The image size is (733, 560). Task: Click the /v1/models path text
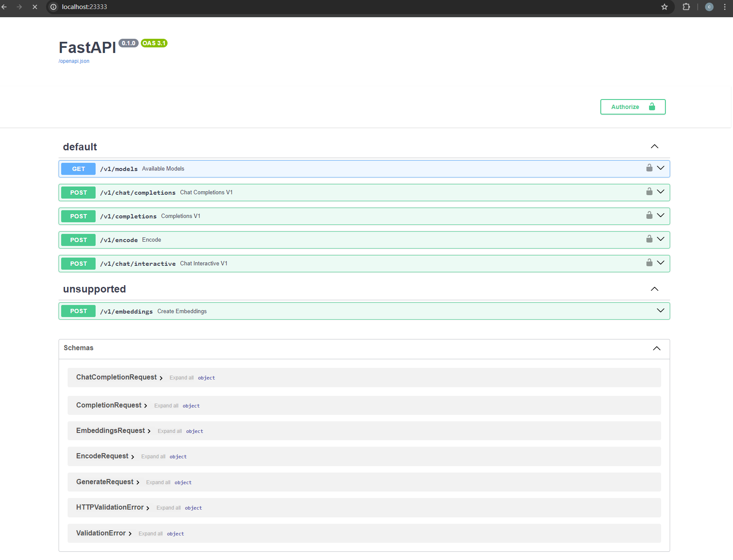click(x=119, y=169)
